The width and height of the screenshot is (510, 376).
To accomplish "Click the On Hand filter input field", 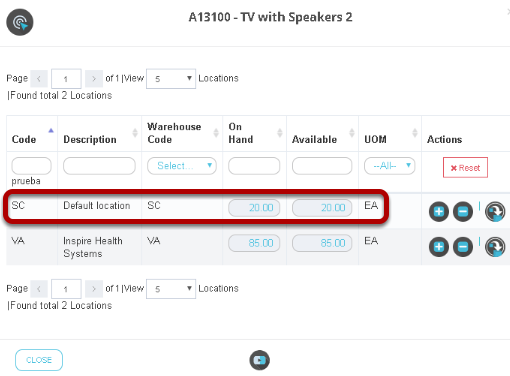I will click(x=254, y=166).
